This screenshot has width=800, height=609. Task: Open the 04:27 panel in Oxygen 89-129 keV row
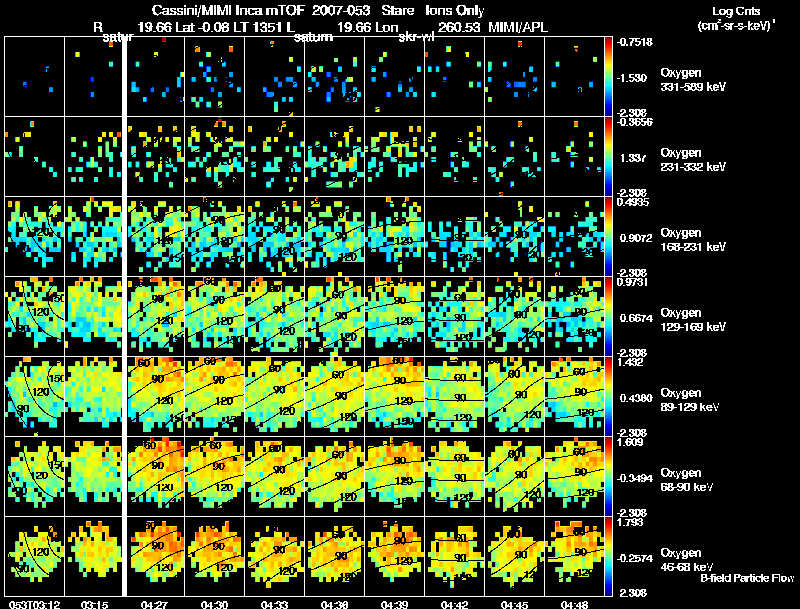[x=155, y=397]
